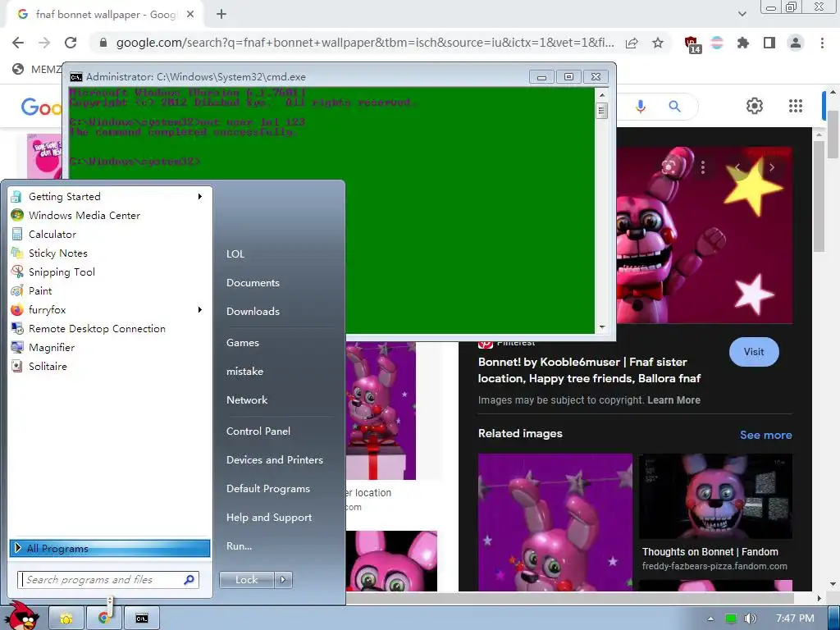The width and height of the screenshot is (840, 630).
Task: Click the taskbar clock 7:47 PM
Action: click(795, 619)
